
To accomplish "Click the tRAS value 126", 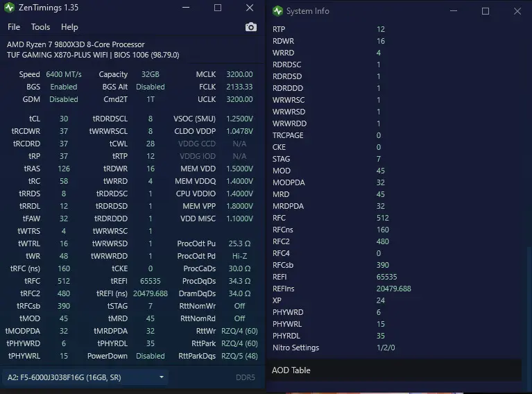I will pos(64,169).
